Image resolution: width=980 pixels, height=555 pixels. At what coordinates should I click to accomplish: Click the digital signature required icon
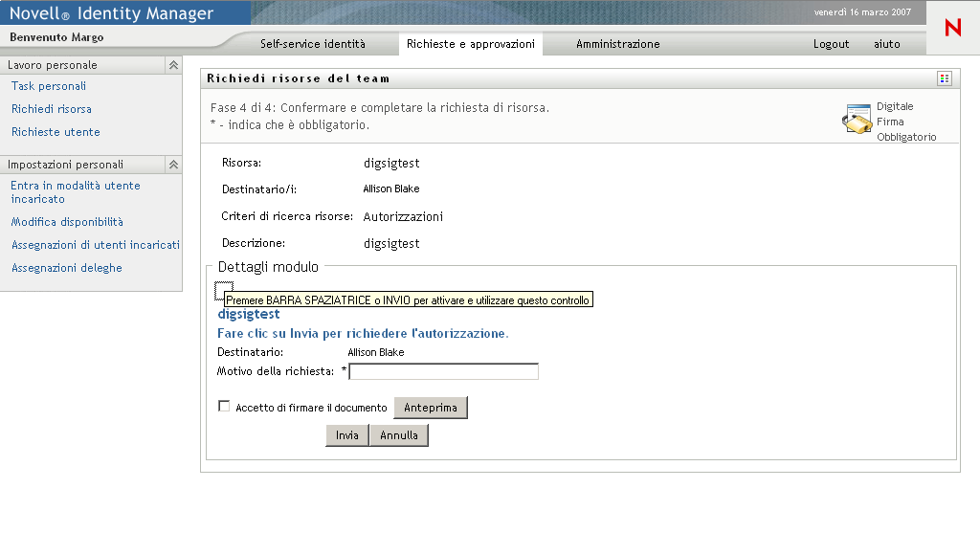click(x=857, y=122)
